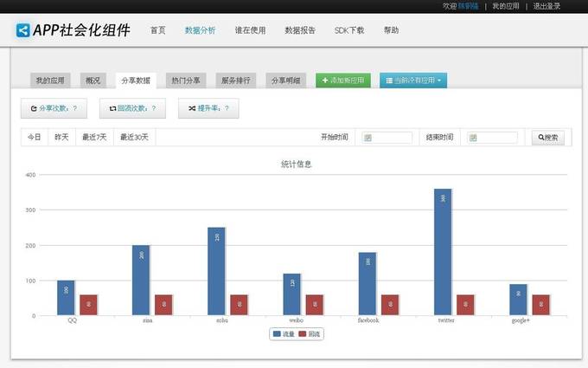Select the 最近7天 range
The image size is (588, 368).
pyautogui.click(x=94, y=137)
